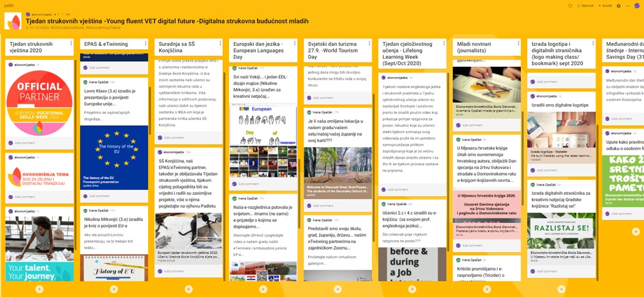
Task: Open The history of the EU presentation thumbnail
Action: pyautogui.click(x=114, y=158)
